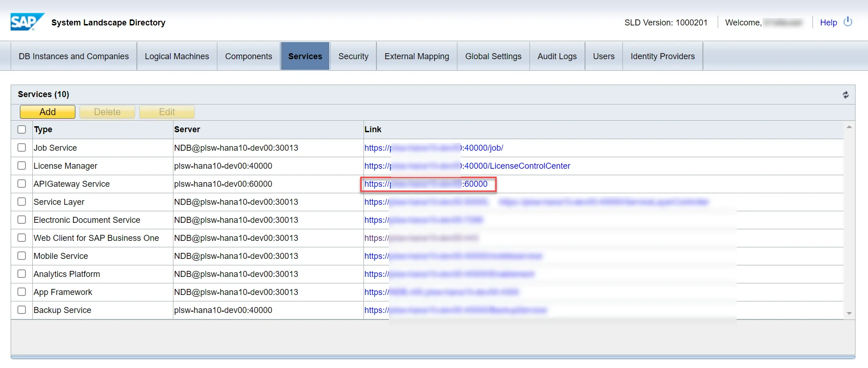Image resolution: width=868 pixels, height=368 pixels.
Task: Open the Identity Providers tab
Action: coord(662,56)
